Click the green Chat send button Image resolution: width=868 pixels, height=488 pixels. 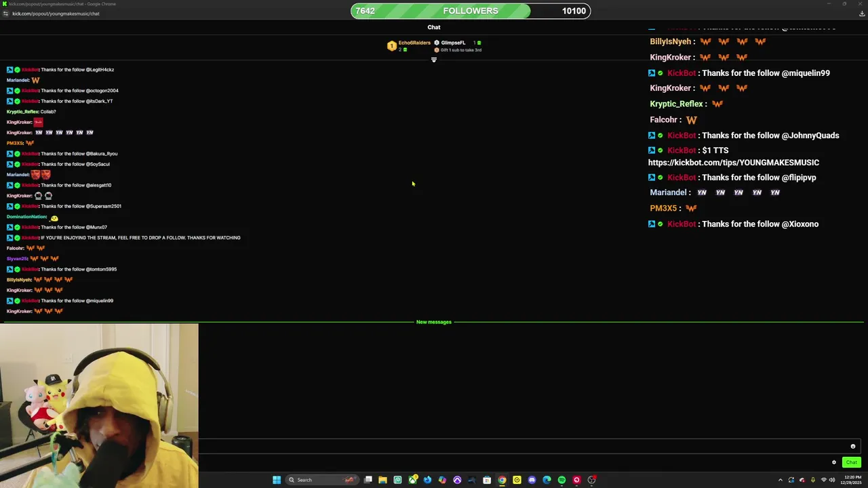(x=851, y=462)
